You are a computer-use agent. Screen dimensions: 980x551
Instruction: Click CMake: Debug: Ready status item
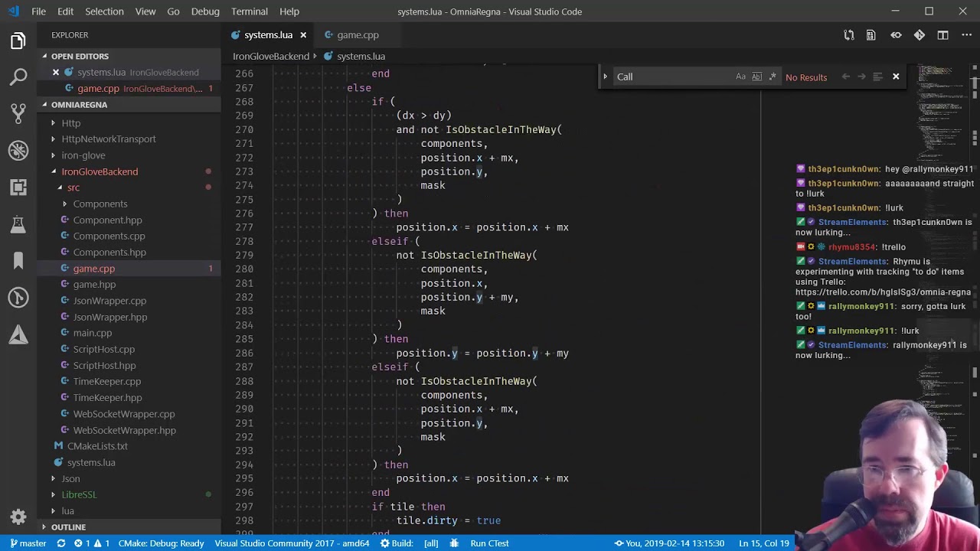coord(161,543)
